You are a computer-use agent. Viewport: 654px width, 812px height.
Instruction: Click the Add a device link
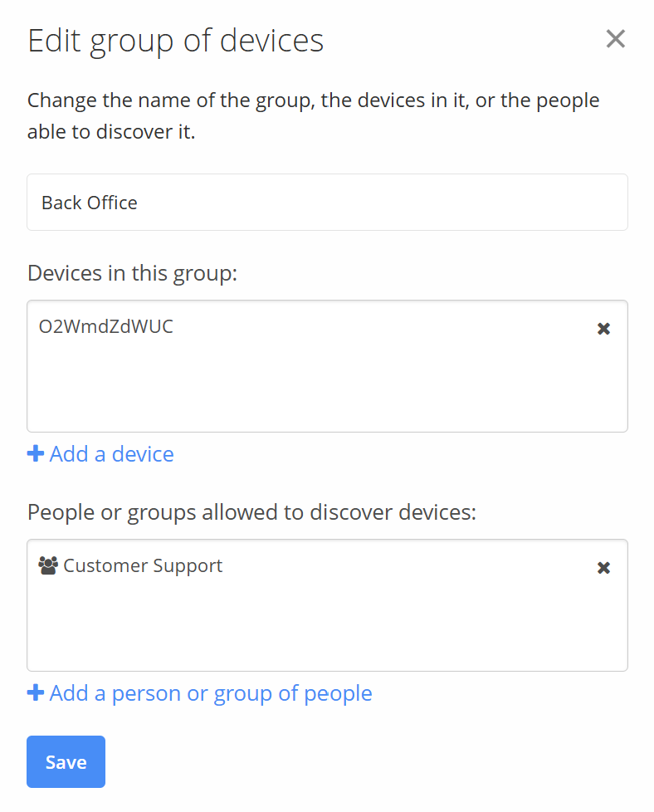[111, 454]
